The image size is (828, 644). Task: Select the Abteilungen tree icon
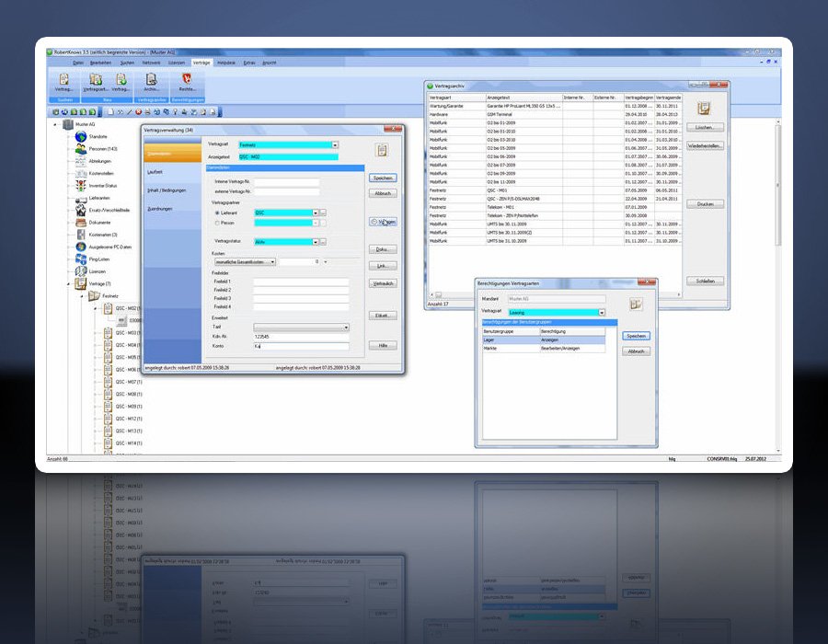(x=81, y=161)
